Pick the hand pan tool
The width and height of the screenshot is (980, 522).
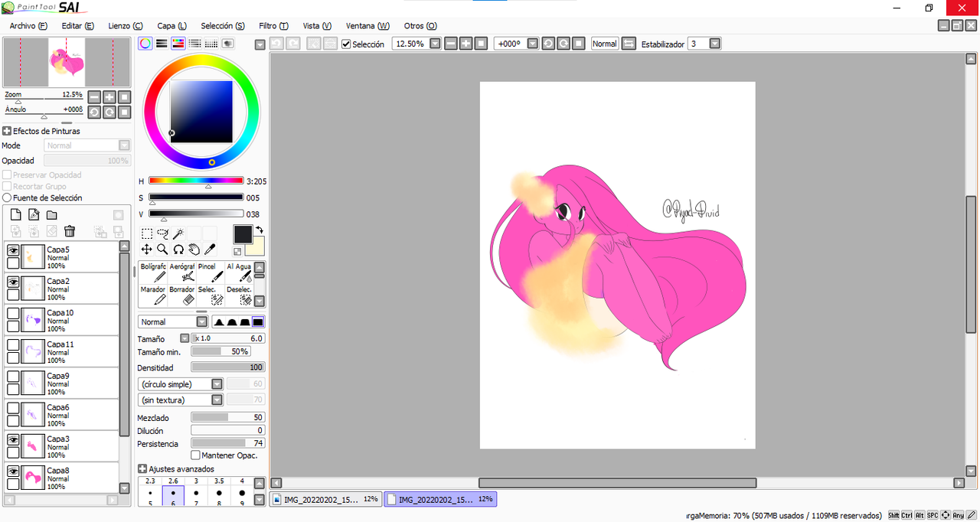(194, 249)
